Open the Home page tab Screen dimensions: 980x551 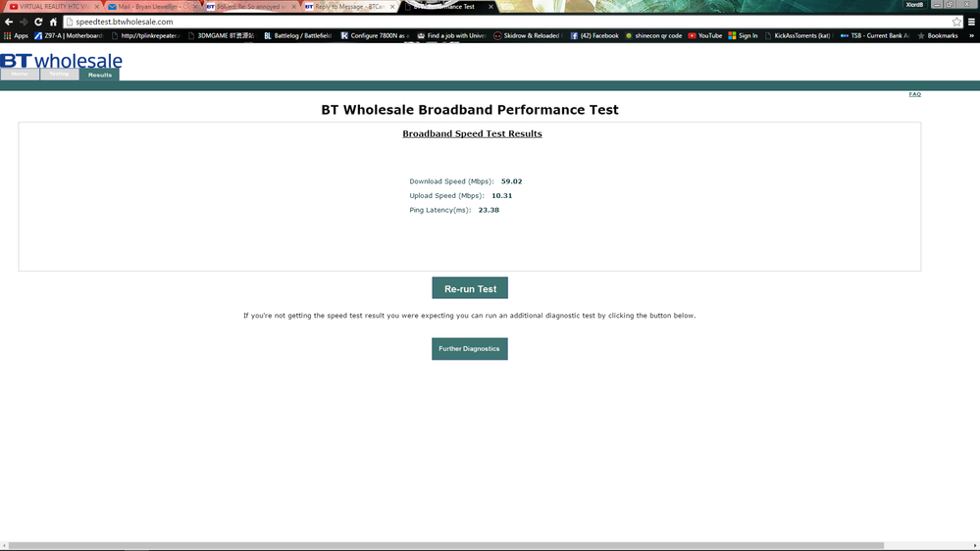tap(20, 75)
